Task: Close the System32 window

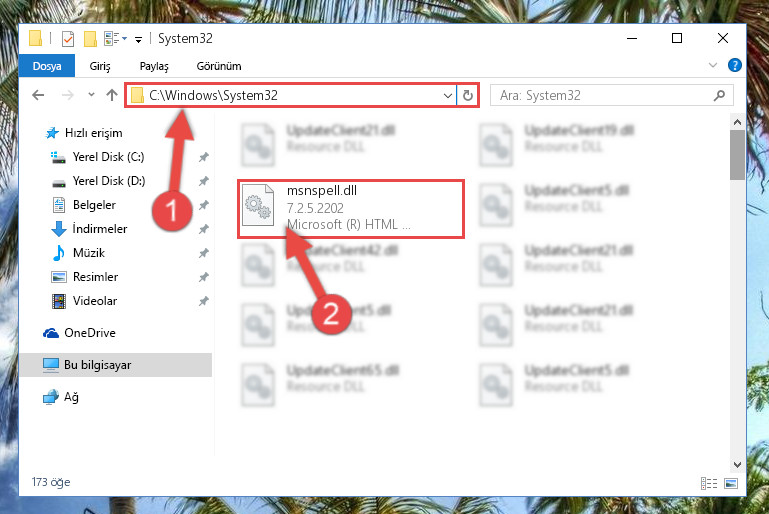Action: pos(722,38)
